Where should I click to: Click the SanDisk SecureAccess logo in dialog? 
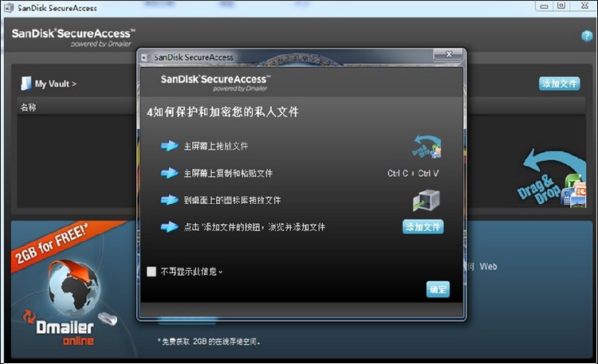click(215, 83)
